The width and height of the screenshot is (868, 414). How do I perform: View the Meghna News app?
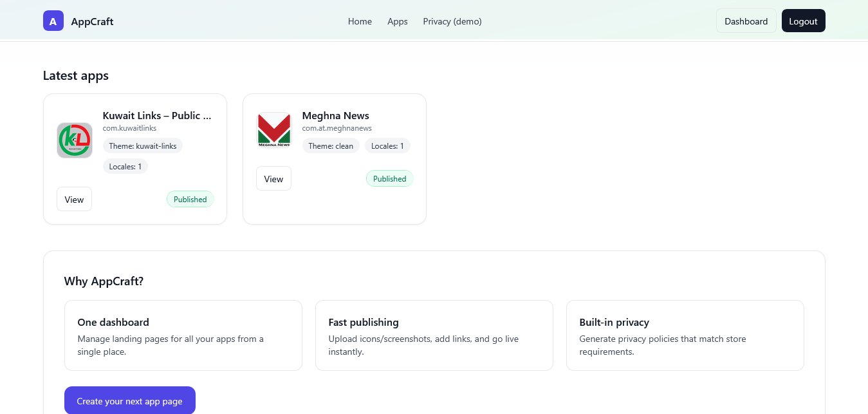[x=273, y=179]
